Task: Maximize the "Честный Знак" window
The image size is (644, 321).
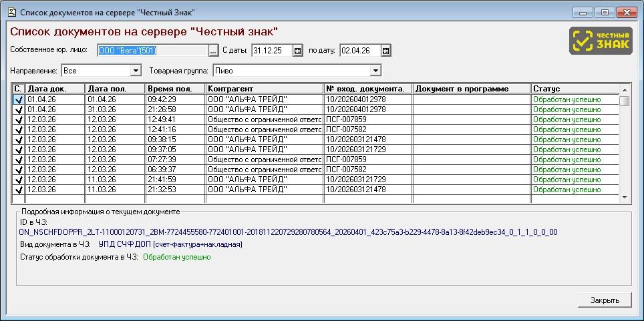Action: pyautogui.click(x=605, y=12)
